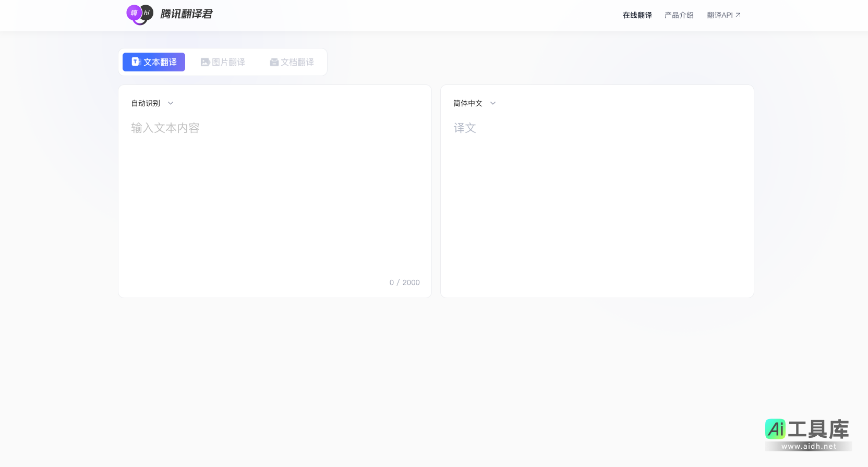Expand the chevron next to 自动识别
Viewport: 868px width, 467px height.
click(x=171, y=103)
